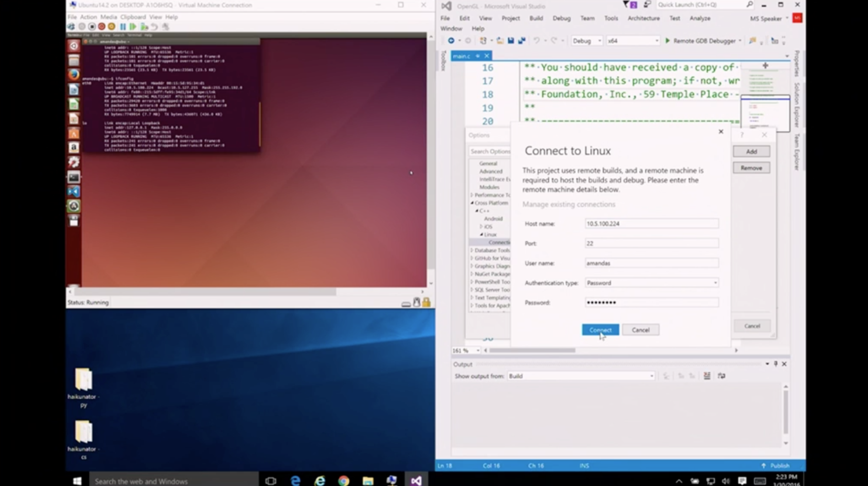Click the Revert icon in the VM toolbar
Screen dimensions: 868x486
(155, 27)
